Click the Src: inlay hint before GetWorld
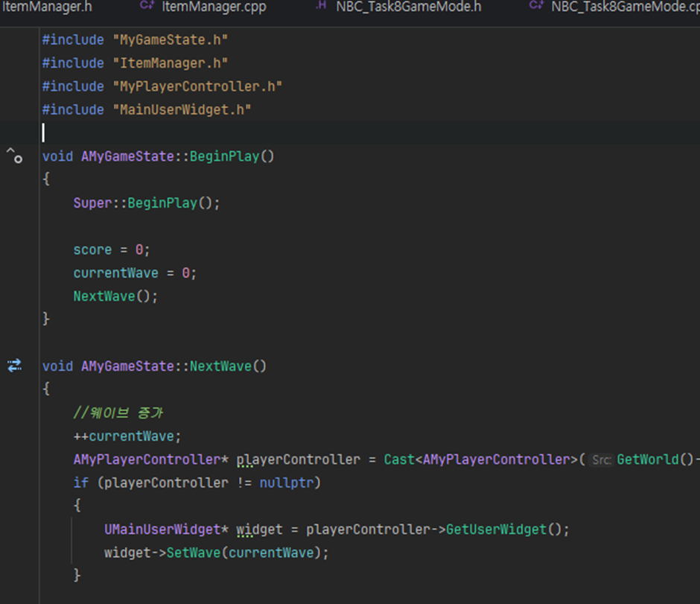 pyautogui.click(x=601, y=460)
